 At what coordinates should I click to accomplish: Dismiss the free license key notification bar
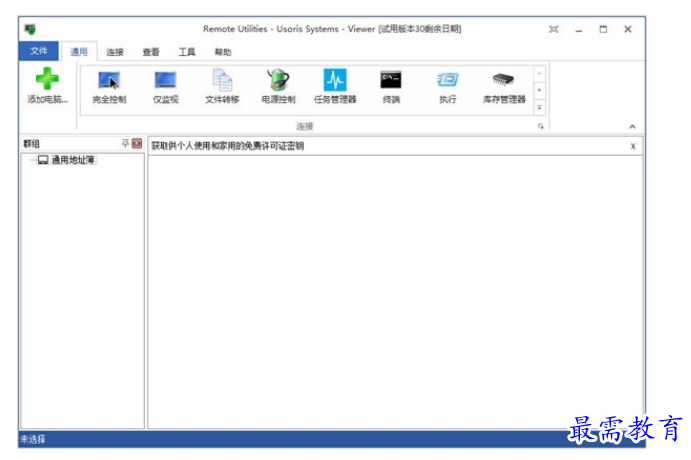click(633, 146)
